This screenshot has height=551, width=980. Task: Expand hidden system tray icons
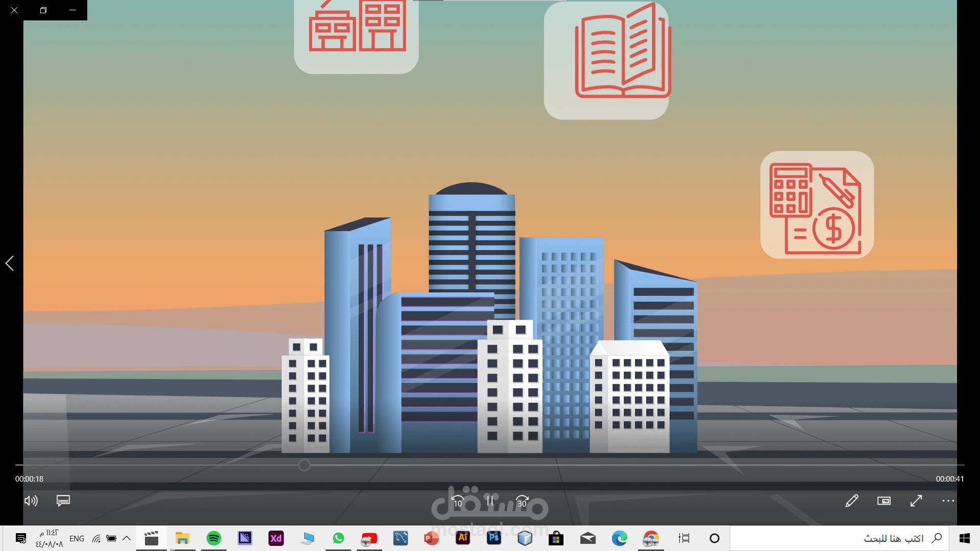127,538
